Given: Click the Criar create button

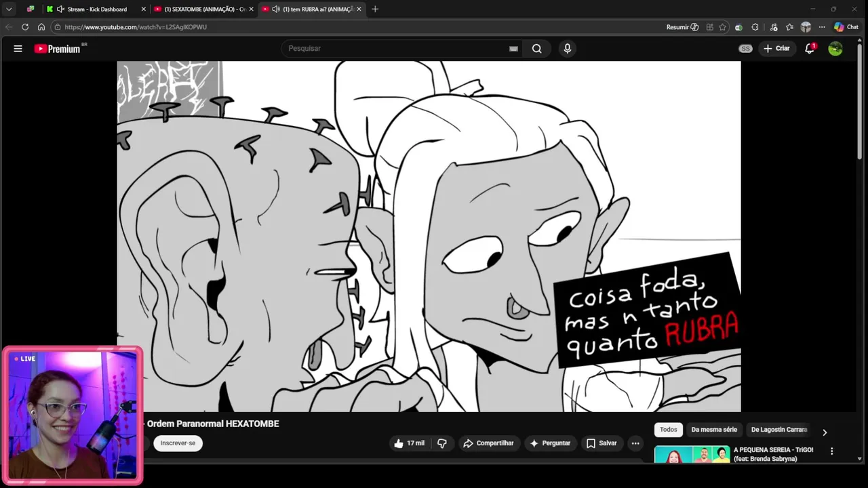Looking at the screenshot, I should pyautogui.click(x=776, y=49).
